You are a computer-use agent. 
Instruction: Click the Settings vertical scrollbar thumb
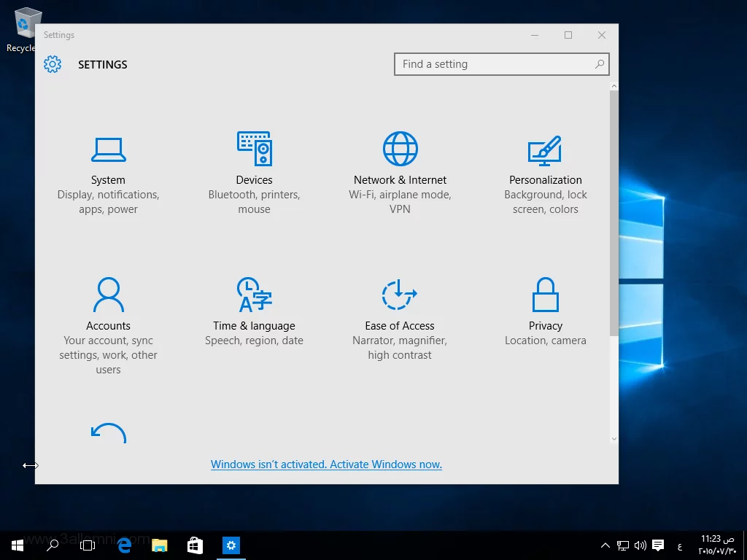coord(614,211)
